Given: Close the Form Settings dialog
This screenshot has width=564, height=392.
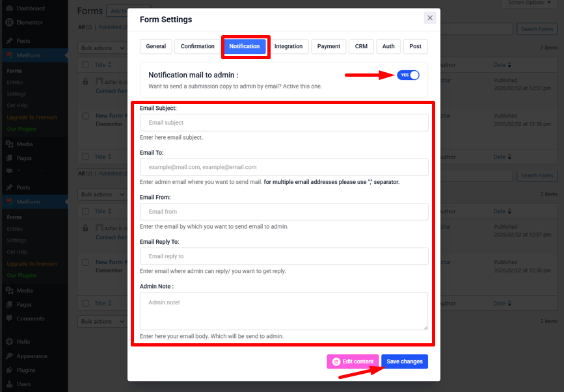Looking at the screenshot, I should pos(429,18).
